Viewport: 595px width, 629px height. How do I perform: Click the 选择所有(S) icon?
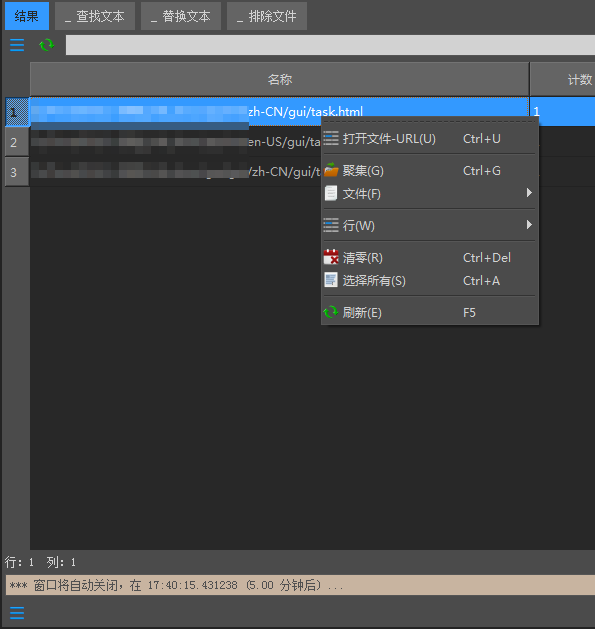(x=331, y=280)
